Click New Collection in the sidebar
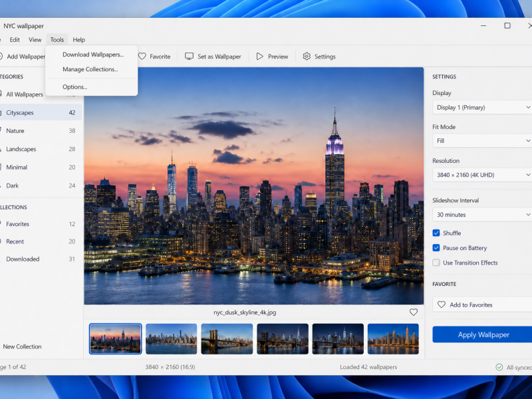The width and height of the screenshot is (532, 399). click(22, 346)
